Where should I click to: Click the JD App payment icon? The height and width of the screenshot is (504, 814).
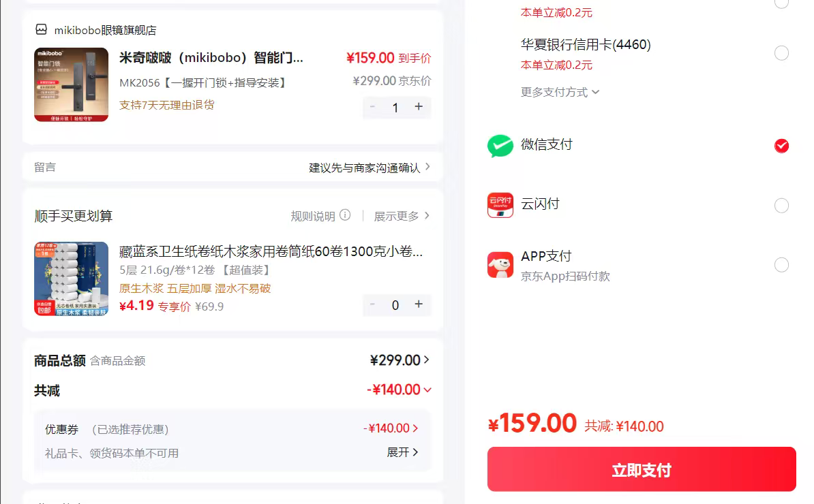[500, 264]
